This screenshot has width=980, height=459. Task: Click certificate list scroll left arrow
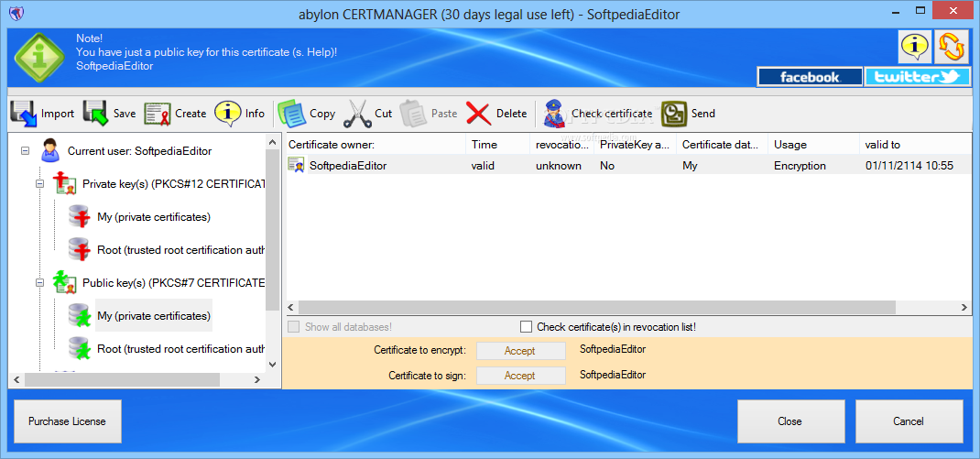tap(292, 307)
